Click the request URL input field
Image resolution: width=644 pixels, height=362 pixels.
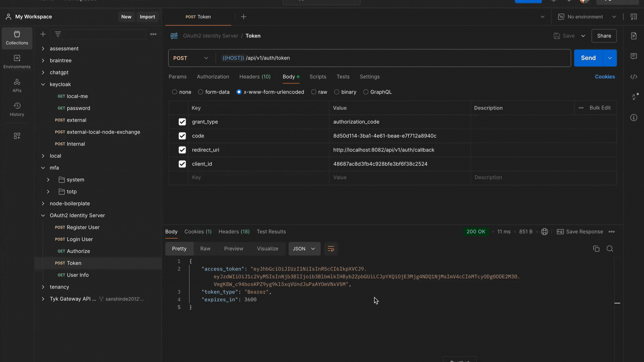point(393,58)
